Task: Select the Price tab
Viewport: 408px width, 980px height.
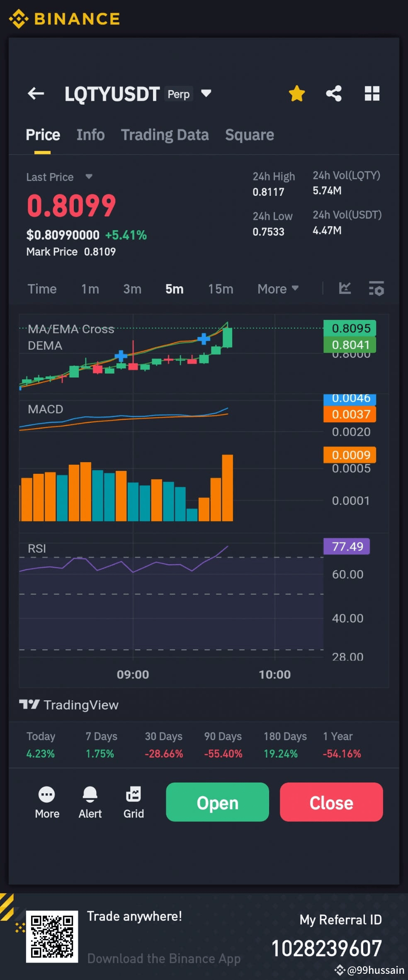Action: 43,135
